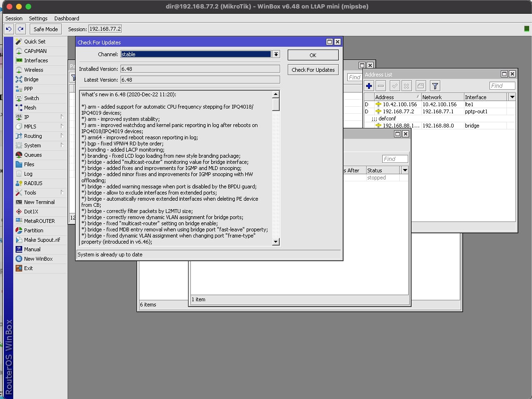Click Find field in Address List
The image size is (532, 399).
(502, 86)
